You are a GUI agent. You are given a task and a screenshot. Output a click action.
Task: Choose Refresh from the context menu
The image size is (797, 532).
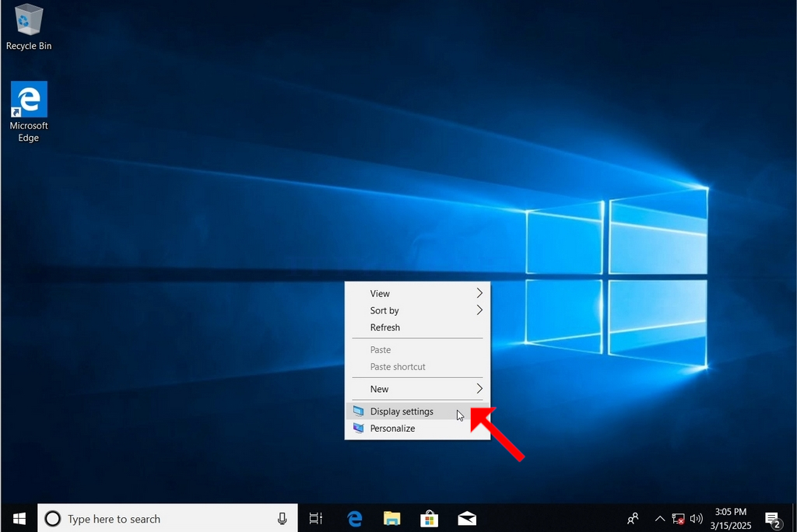pos(417,327)
